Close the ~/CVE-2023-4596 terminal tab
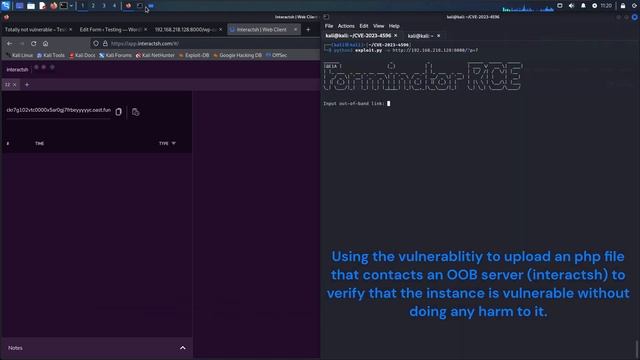Image resolution: width=640 pixels, height=360 pixels. click(396, 36)
